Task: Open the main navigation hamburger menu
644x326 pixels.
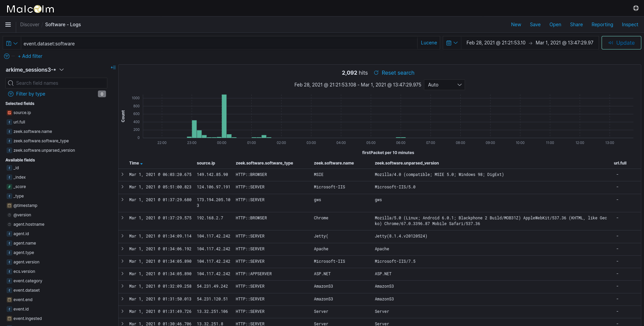Action: 8,24
